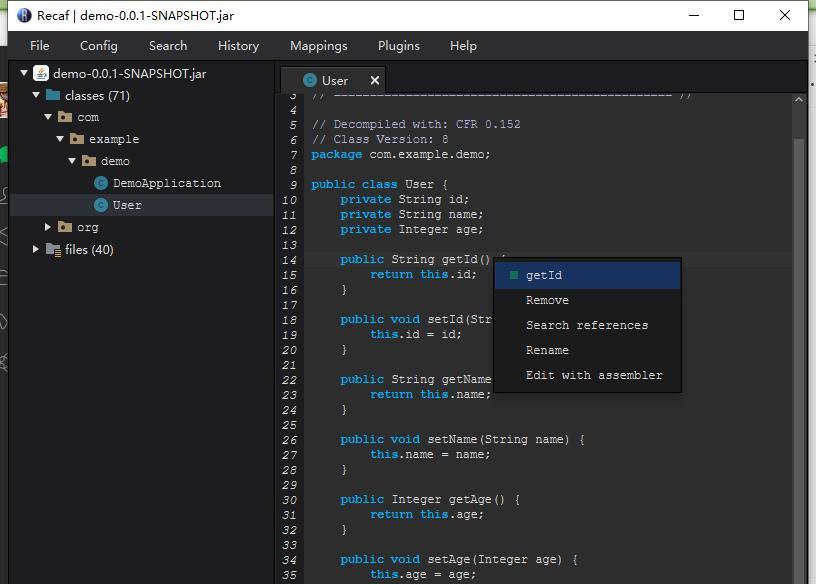The image size is (816, 584).
Task: Click the 'Decompiled with: CFR 0.152' comment
Action: (416, 124)
